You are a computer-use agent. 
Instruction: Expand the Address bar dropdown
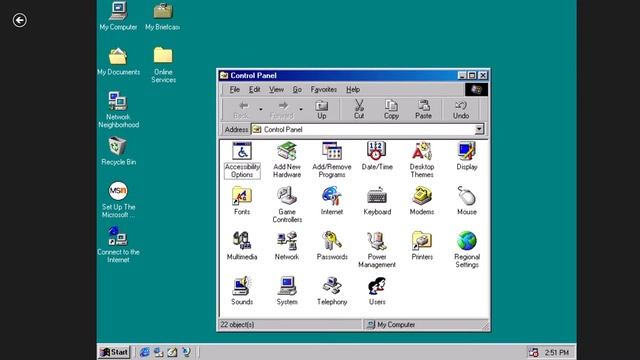coord(479,129)
